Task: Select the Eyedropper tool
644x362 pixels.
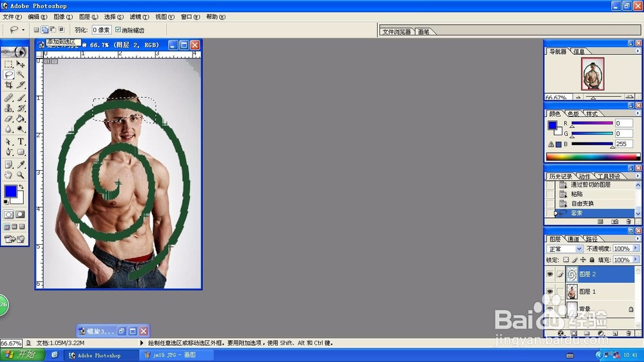Action: point(21,165)
